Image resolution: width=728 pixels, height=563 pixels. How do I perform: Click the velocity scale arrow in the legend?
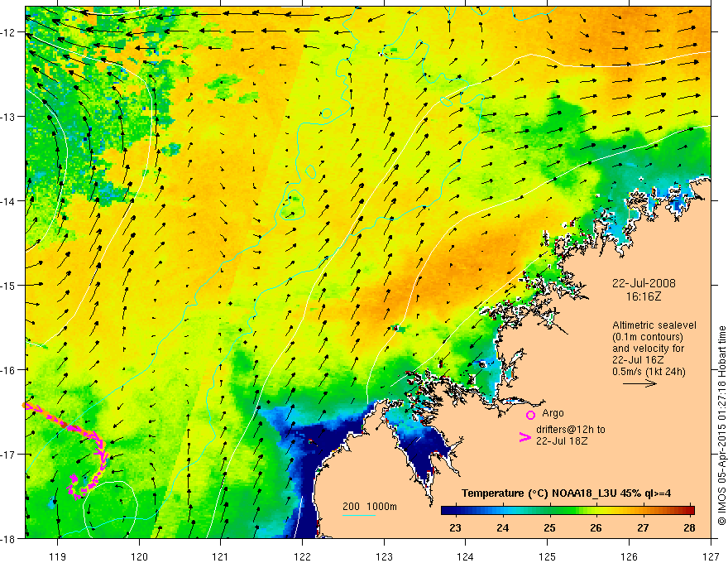[639, 383]
